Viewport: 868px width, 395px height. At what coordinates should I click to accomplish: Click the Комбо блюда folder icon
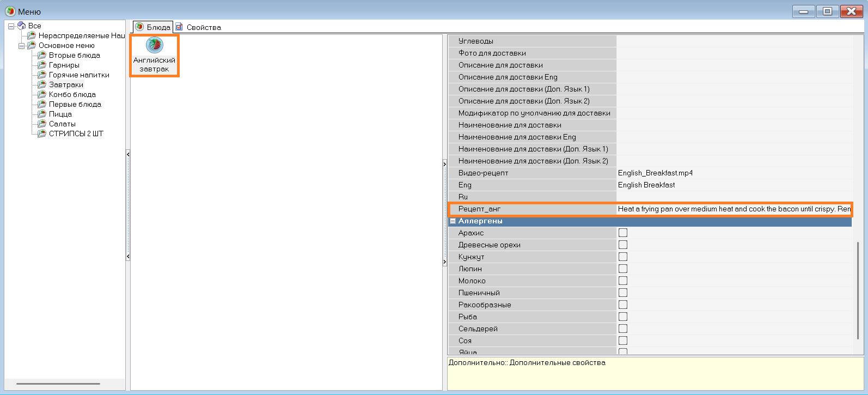(42, 94)
